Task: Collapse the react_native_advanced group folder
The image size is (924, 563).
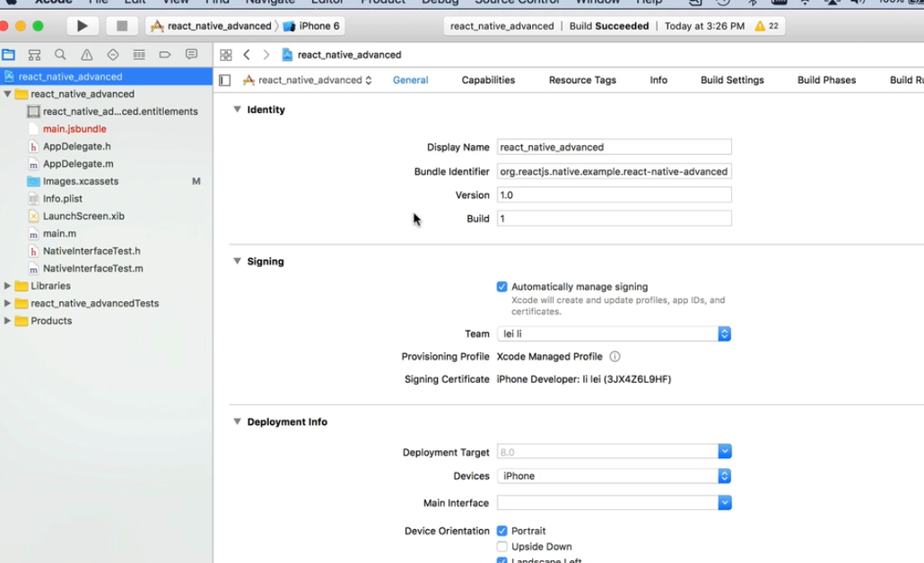Action: (7, 94)
